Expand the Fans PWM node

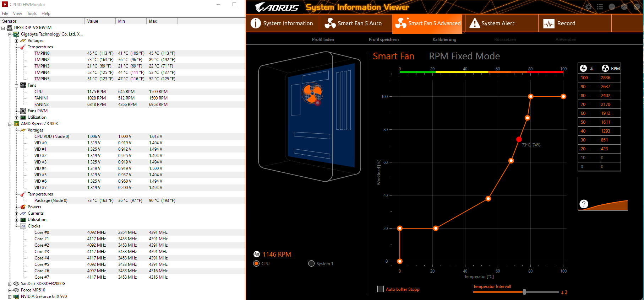click(x=16, y=111)
